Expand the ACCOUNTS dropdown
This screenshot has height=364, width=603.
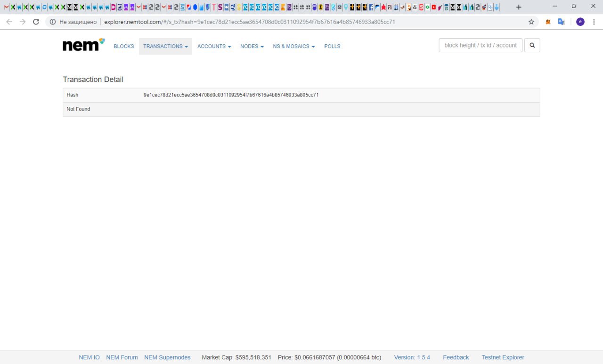point(214,46)
